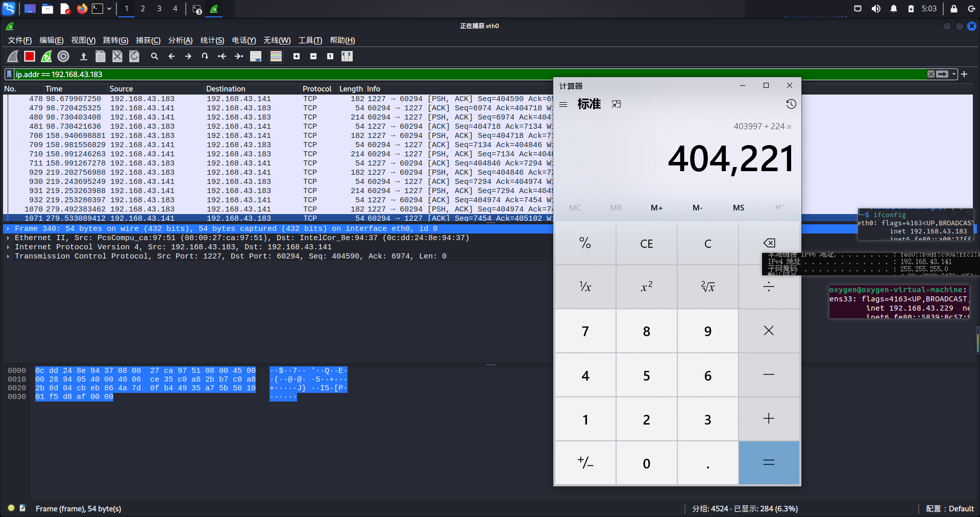Image resolution: width=980 pixels, height=517 pixels.
Task: Open display filter history dropdown
Action: point(953,75)
